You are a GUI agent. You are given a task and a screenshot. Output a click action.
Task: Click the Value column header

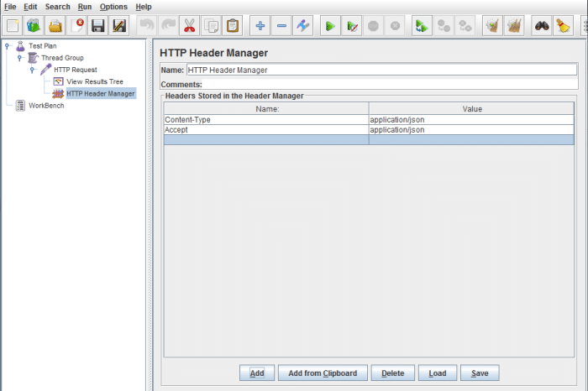[472, 109]
